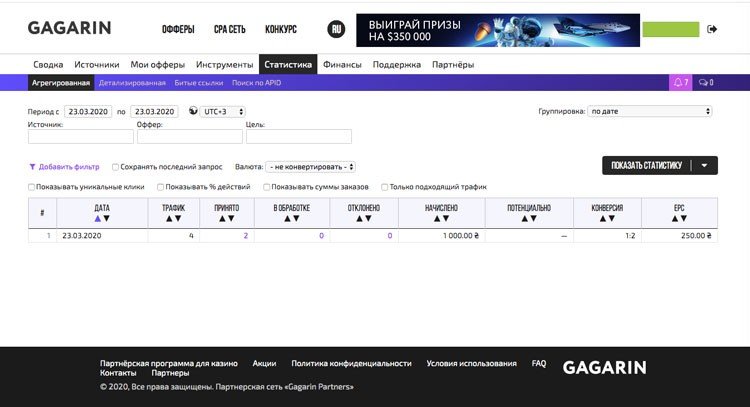Sort ДАТА column ascending arrow
Viewport: 750px width, 407px height.
tap(98, 219)
